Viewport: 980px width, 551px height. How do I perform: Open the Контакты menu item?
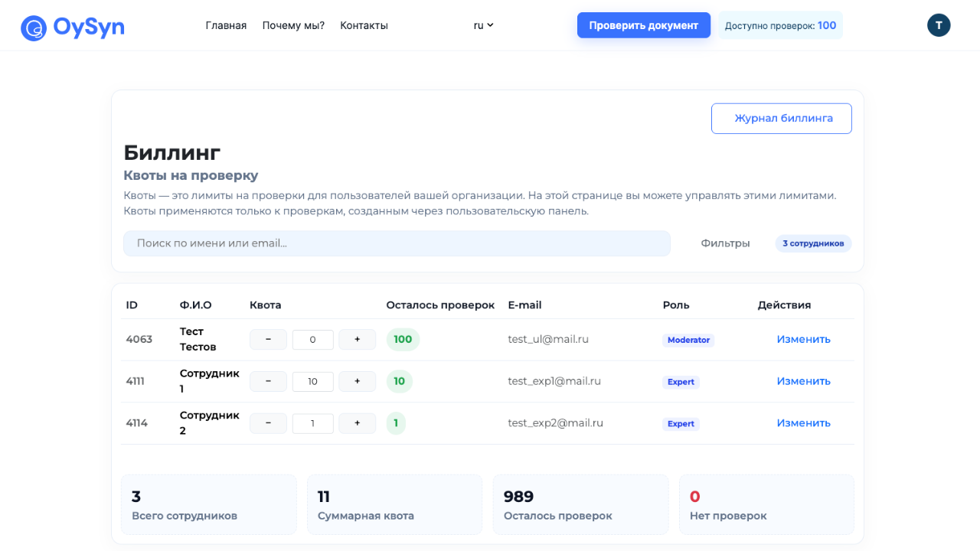point(364,25)
